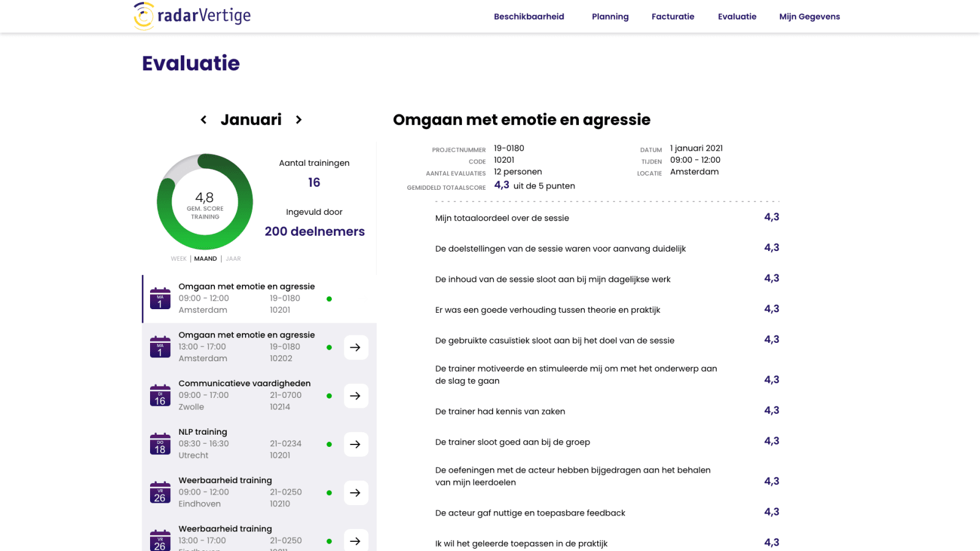Select Maand score period
This screenshot has width=980, height=551.
pyautogui.click(x=205, y=259)
